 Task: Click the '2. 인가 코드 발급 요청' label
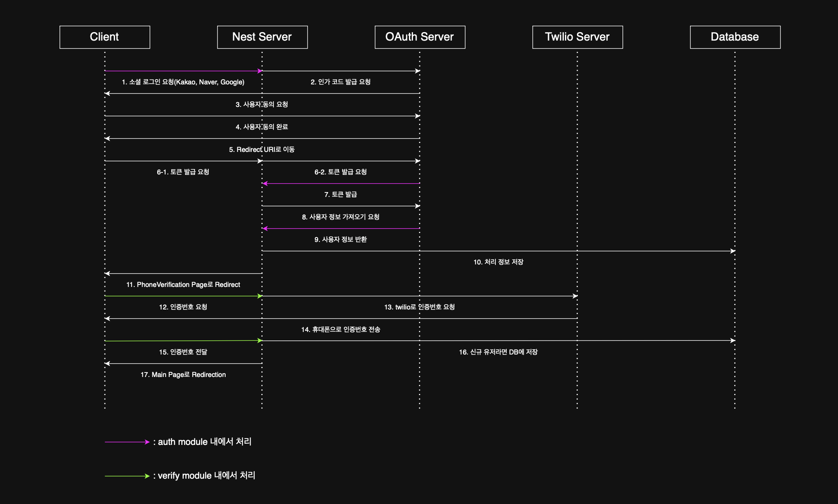click(341, 82)
